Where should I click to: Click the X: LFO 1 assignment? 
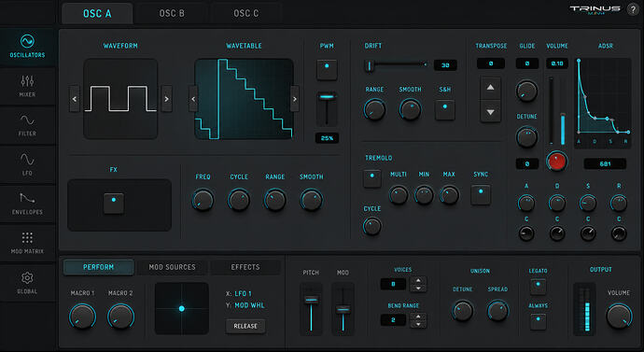[239, 294]
